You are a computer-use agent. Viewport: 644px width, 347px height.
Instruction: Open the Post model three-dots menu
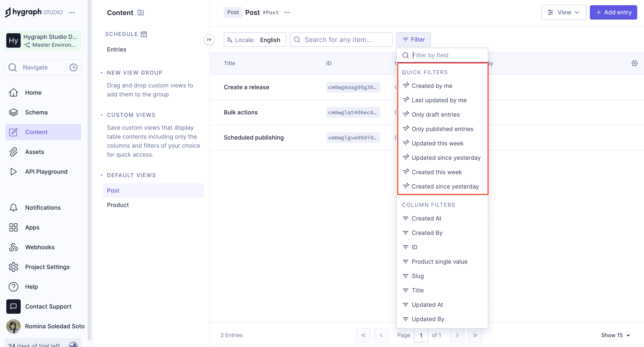pyautogui.click(x=287, y=12)
